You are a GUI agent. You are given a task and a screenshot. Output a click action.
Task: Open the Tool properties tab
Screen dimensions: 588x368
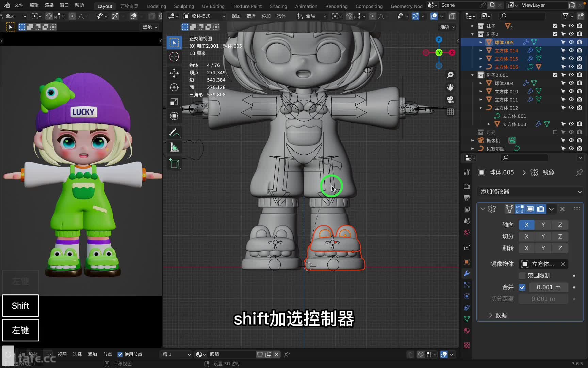tap(467, 172)
